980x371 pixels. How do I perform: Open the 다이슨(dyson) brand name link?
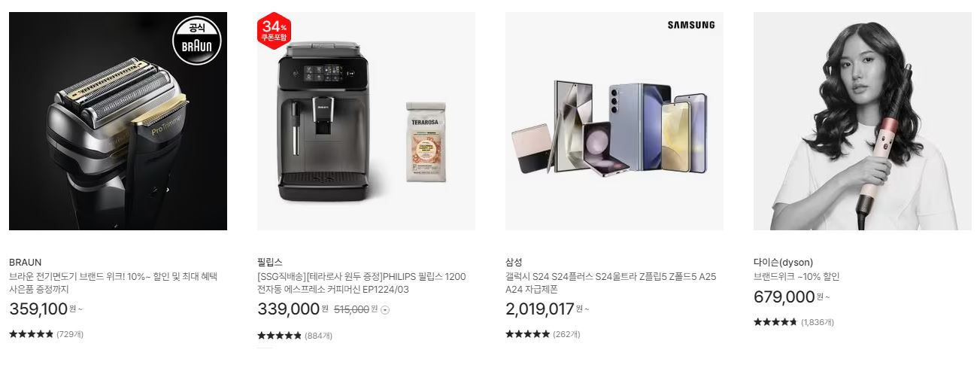point(783,263)
